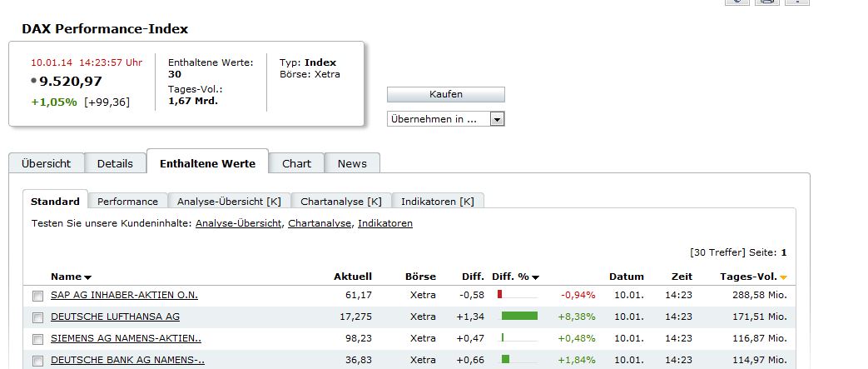Screen dimensions: 868x369
Task: Click the orange Tages-Vol. sort arrow
Action: click(783, 277)
